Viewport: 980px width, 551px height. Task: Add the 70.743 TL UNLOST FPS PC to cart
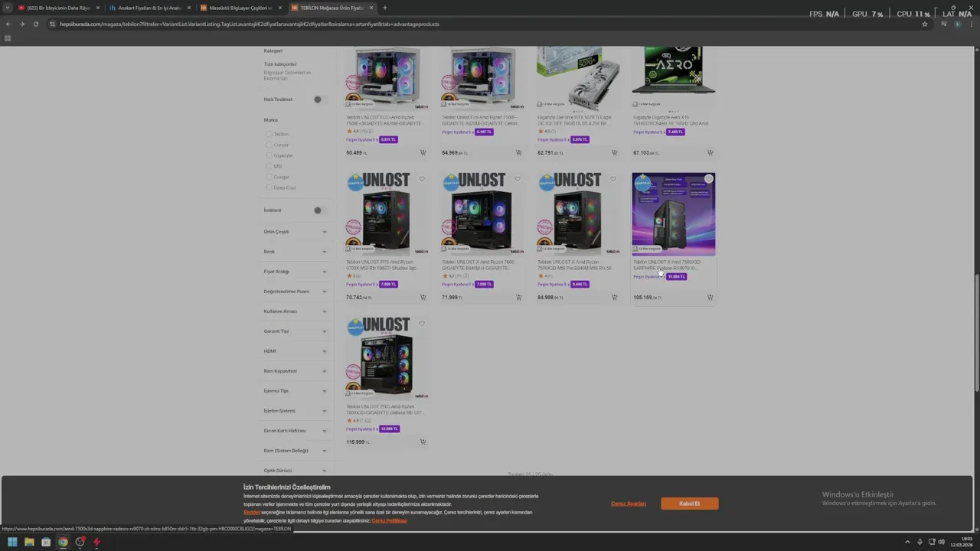(423, 297)
